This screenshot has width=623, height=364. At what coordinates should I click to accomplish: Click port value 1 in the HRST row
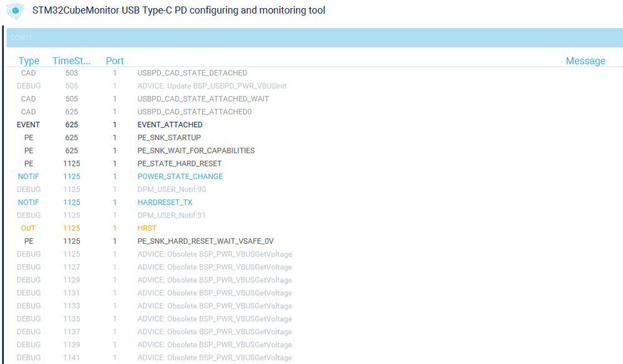(x=114, y=228)
